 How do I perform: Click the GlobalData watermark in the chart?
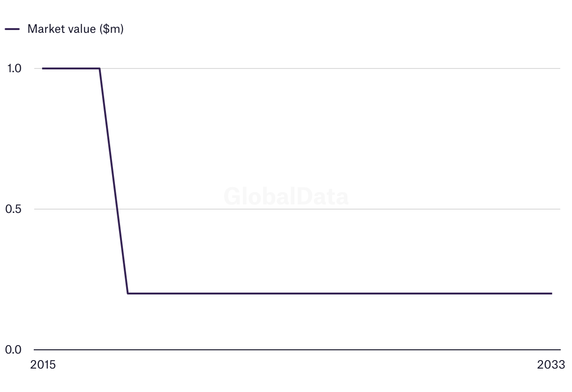pyautogui.click(x=286, y=196)
